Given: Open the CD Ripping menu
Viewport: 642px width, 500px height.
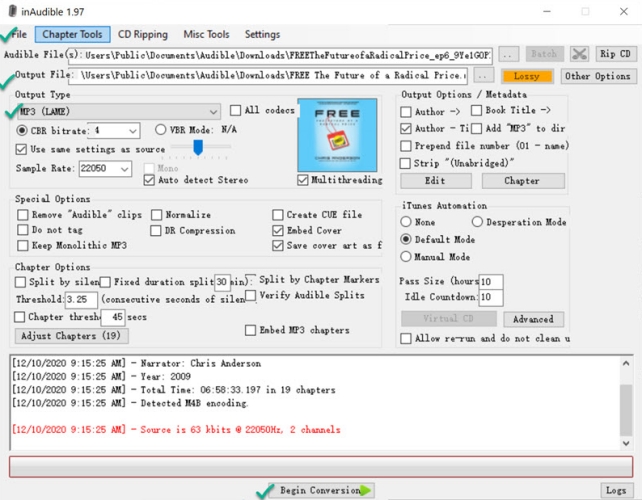Looking at the screenshot, I should 143,34.
